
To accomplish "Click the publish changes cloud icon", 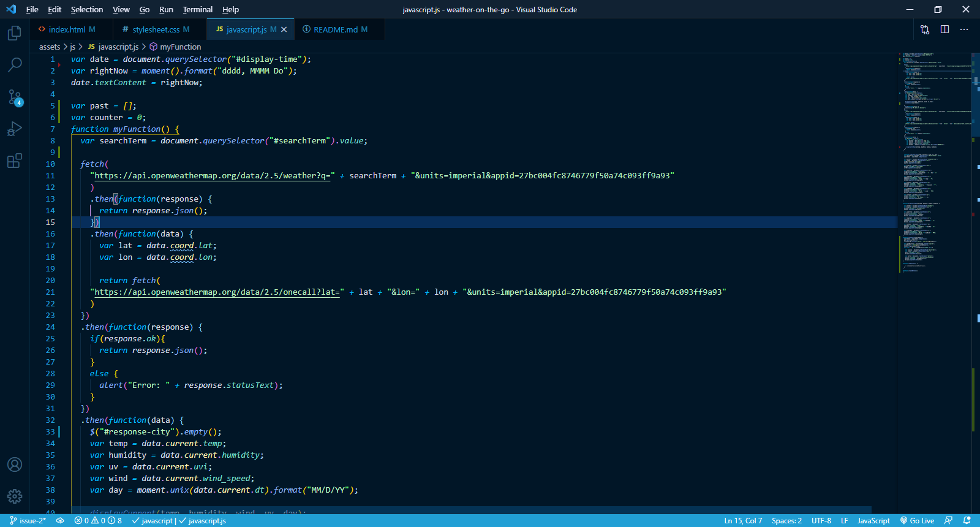I will pyautogui.click(x=60, y=521).
